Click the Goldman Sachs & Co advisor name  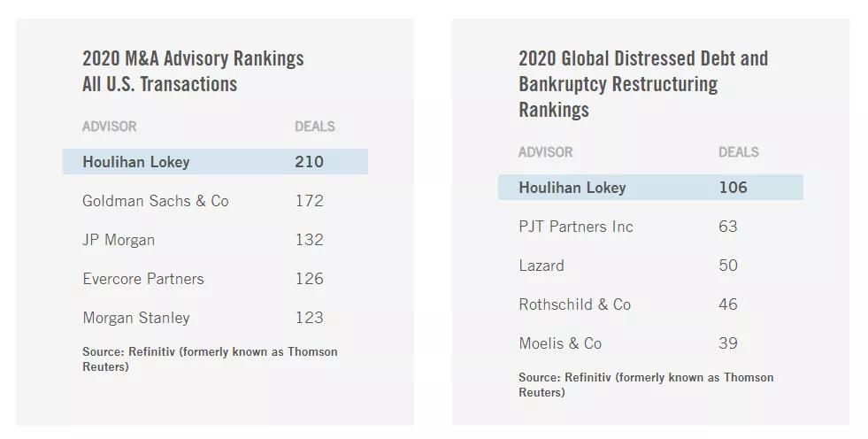pos(155,201)
